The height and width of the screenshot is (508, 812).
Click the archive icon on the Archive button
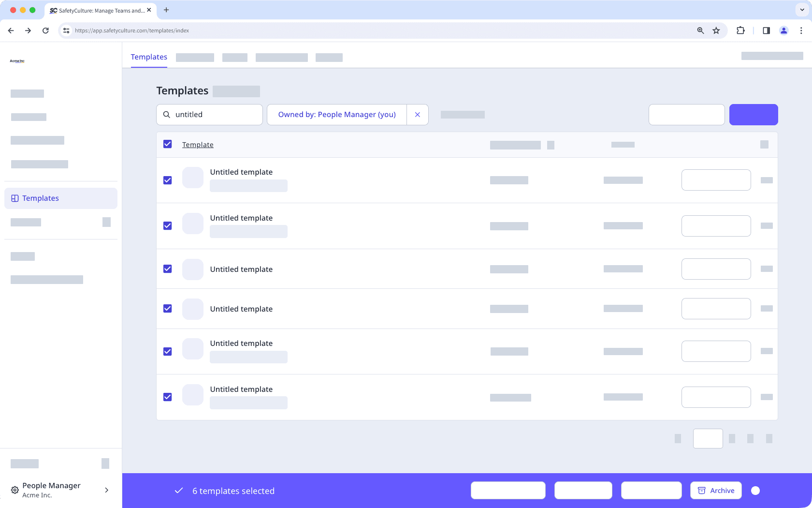click(x=702, y=490)
